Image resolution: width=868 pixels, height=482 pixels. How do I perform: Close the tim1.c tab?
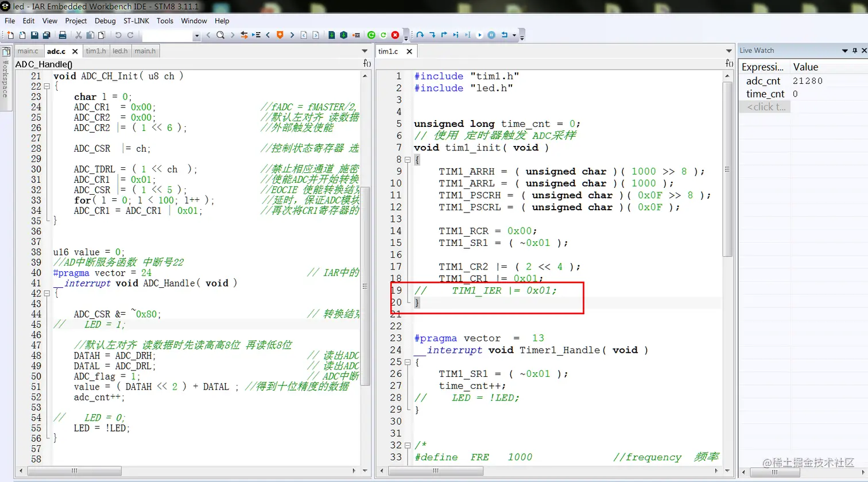tap(409, 51)
